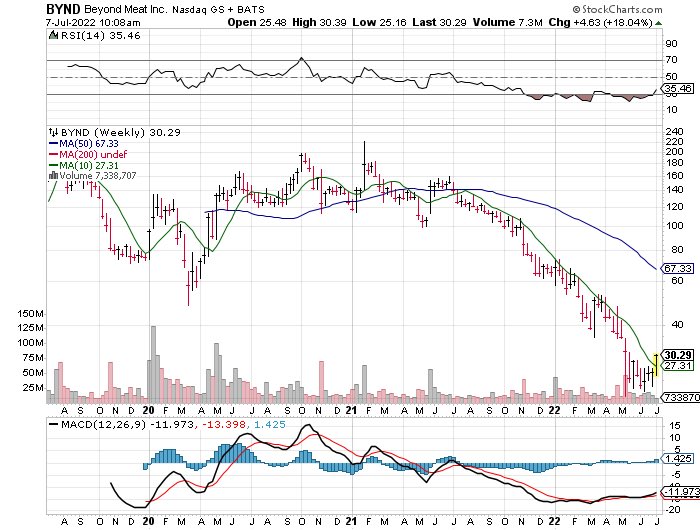This screenshot has height=530, width=700.
Task: Click the Low 25.16 value
Action: 379,22
